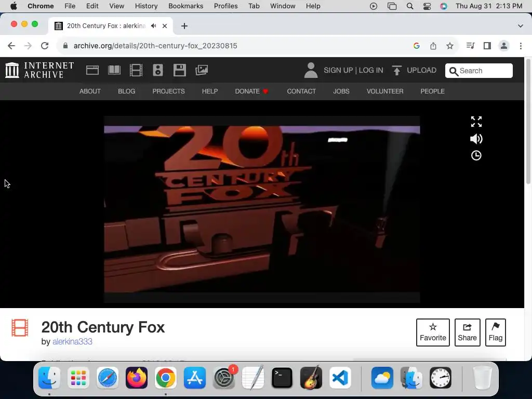Open the Audio speaker icon in navbar

pyautogui.click(x=158, y=70)
